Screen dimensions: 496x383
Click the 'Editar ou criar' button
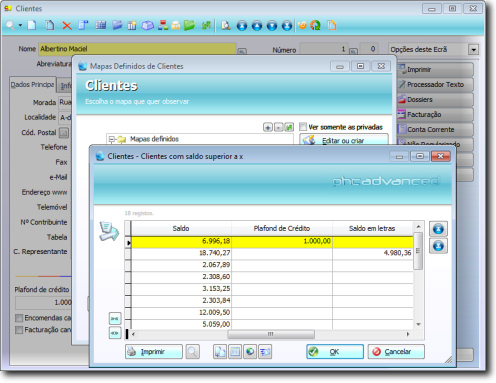(x=344, y=140)
